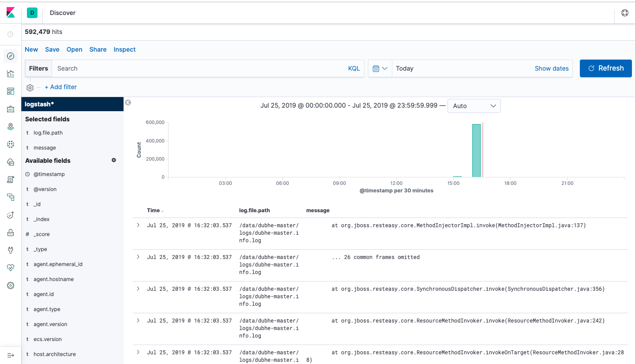Expand the 26 common frames omitted row
Screen dimensions: 635x364
[138, 257]
